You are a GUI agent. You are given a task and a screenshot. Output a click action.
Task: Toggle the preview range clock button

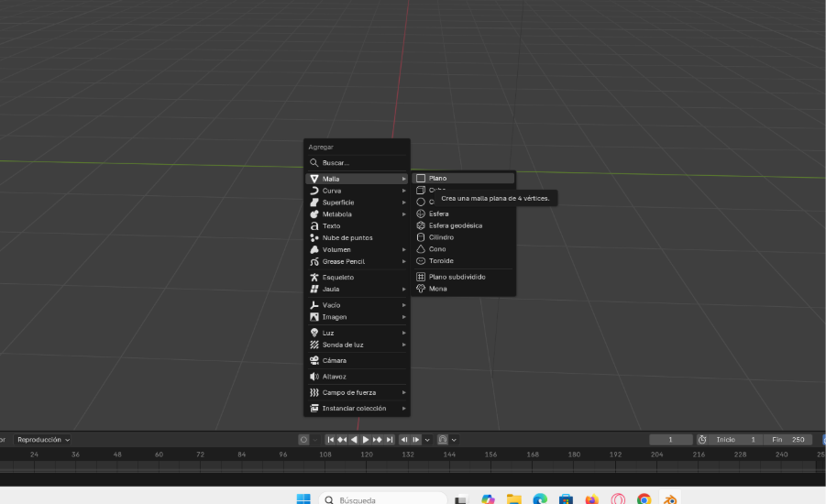point(702,440)
